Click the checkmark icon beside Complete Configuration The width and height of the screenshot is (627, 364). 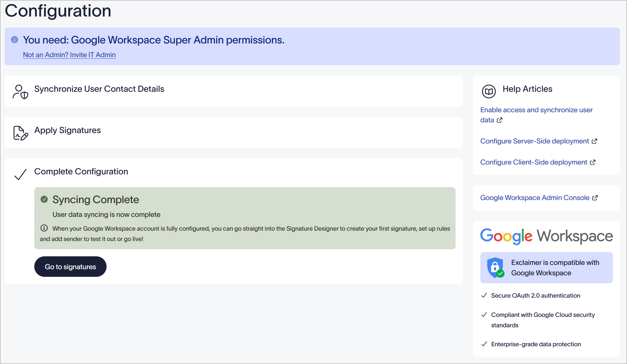click(21, 174)
